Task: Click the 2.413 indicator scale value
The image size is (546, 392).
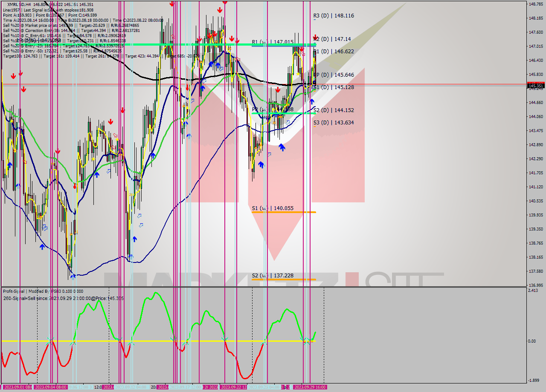Action: click(533, 291)
